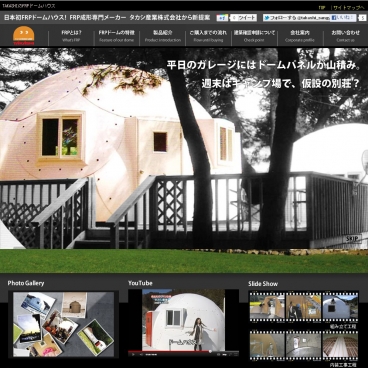The image size is (368, 368).
Task: Open the Photo Gallery collage thumbnail
Action: 63,324
